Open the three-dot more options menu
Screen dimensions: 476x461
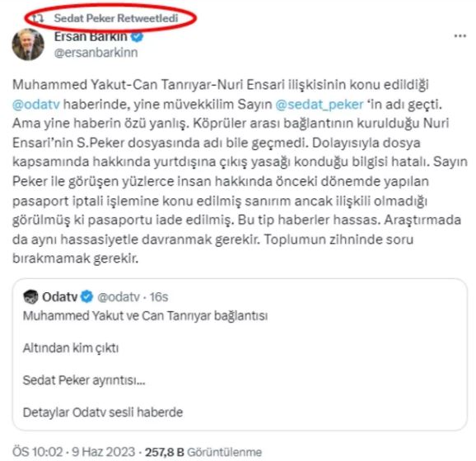tap(460, 36)
